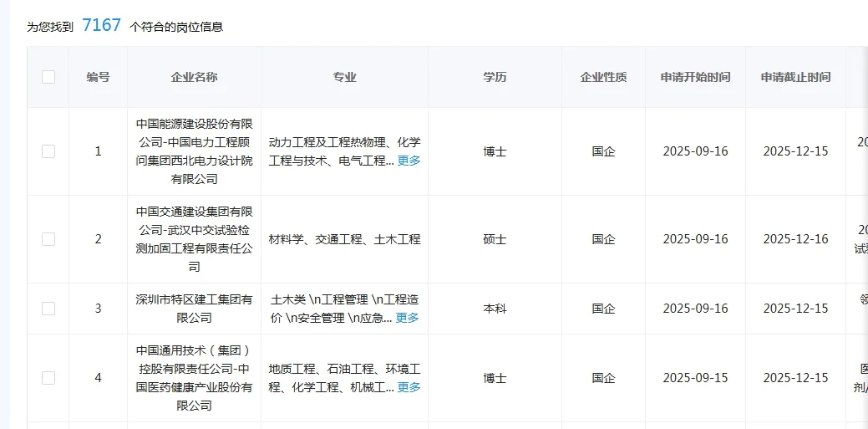Click 国企 cell in row 2
The width and height of the screenshot is (868, 429).
[x=603, y=239]
